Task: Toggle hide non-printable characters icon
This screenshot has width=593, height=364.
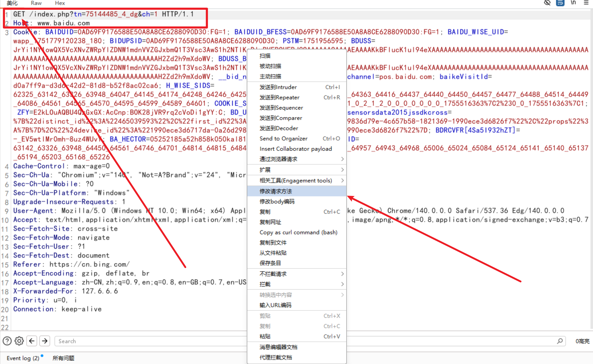Action: (547, 3)
